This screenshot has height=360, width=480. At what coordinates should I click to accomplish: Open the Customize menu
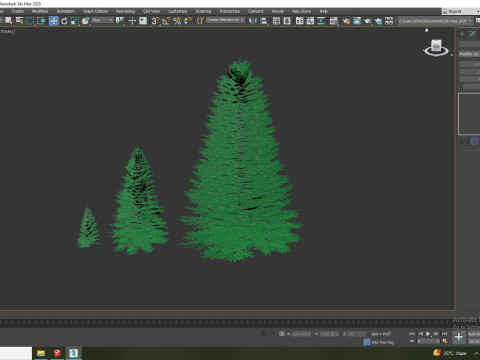[178, 11]
